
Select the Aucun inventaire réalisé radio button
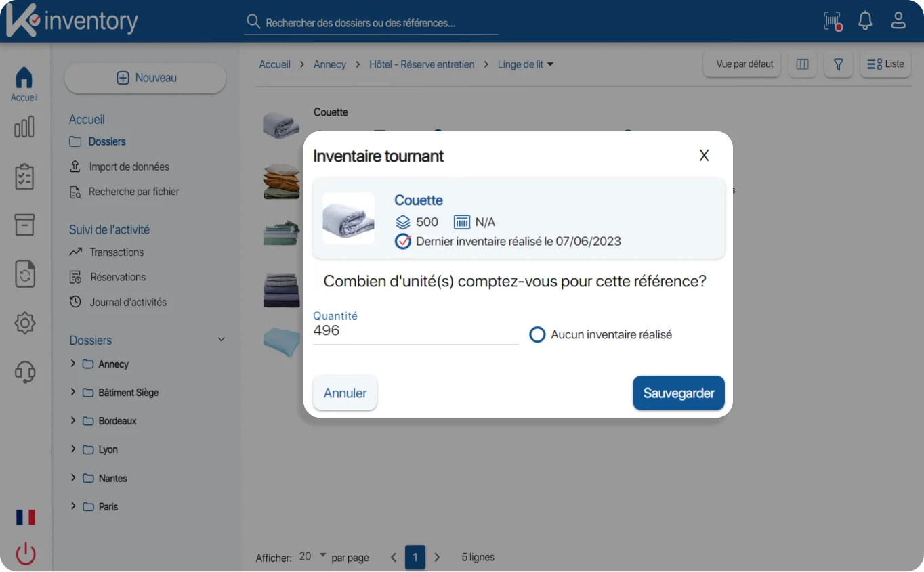coord(537,334)
